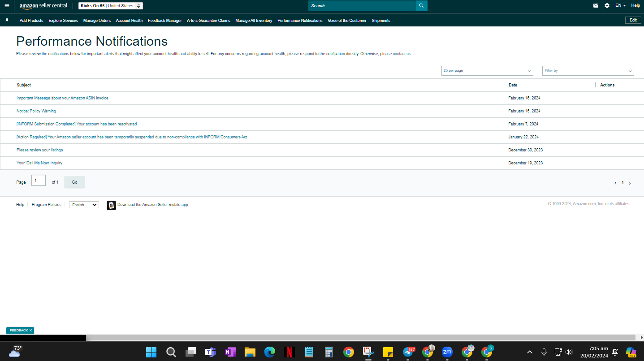
Task: Open Your 'Call Me Now' Inquiry notification
Action: [39, 163]
